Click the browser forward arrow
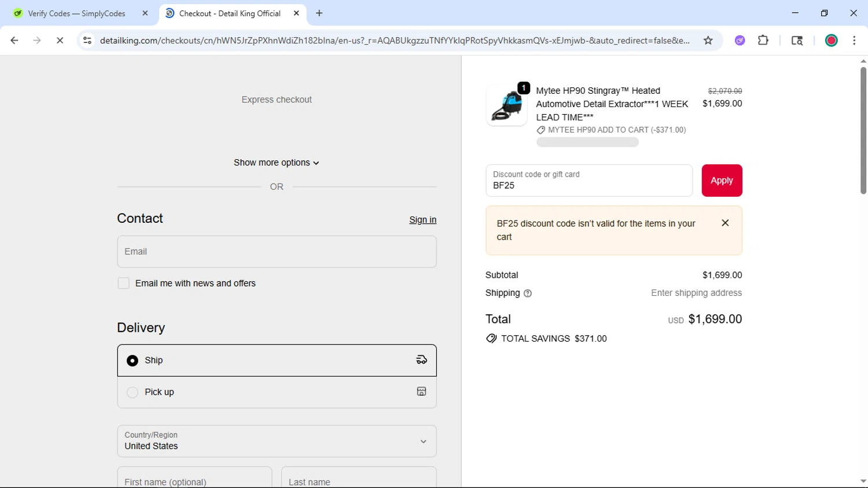 [37, 41]
